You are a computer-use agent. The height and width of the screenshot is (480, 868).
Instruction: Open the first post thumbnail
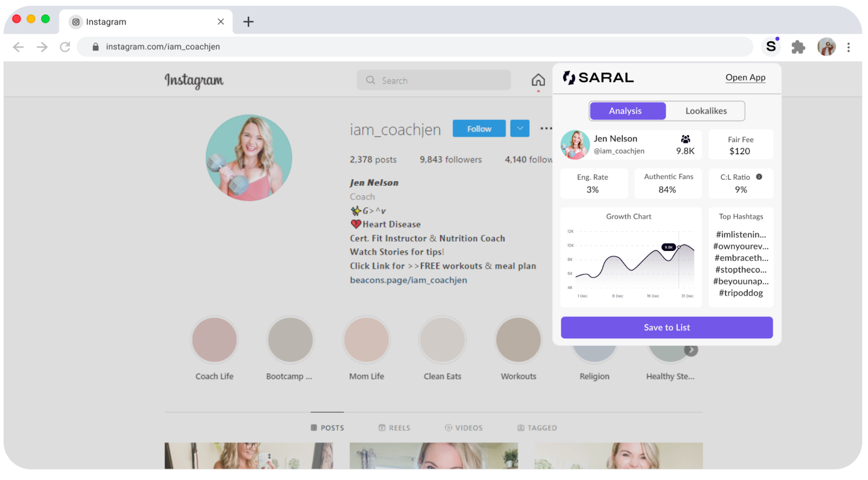point(249,456)
